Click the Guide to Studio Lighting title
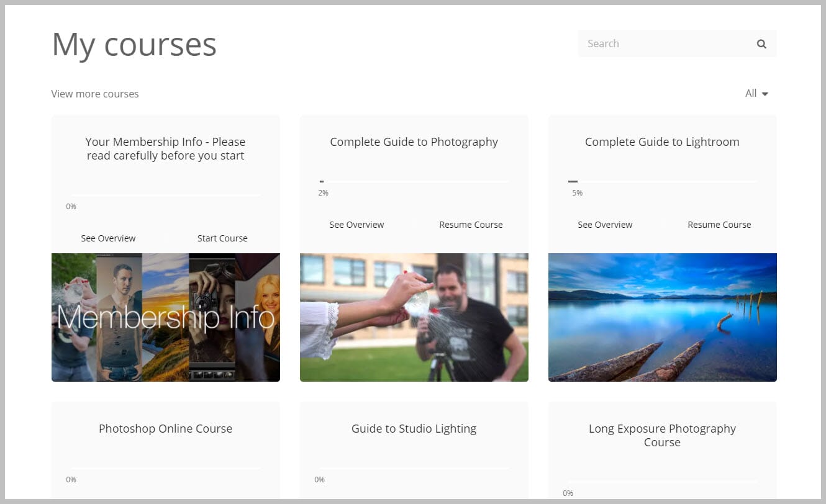The image size is (826, 504). 414,429
